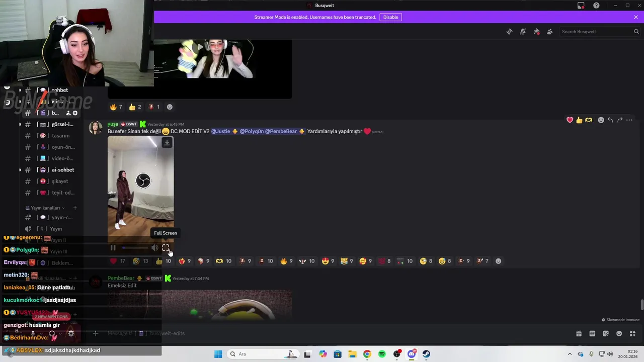Image resolution: width=644 pixels, height=362 pixels.
Task: Open More options on yuşa's message
Action: pyautogui.click(x=629, y=120)
